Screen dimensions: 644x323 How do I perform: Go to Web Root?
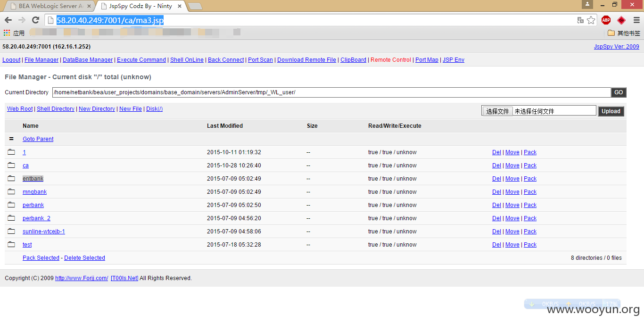[20, 109]
